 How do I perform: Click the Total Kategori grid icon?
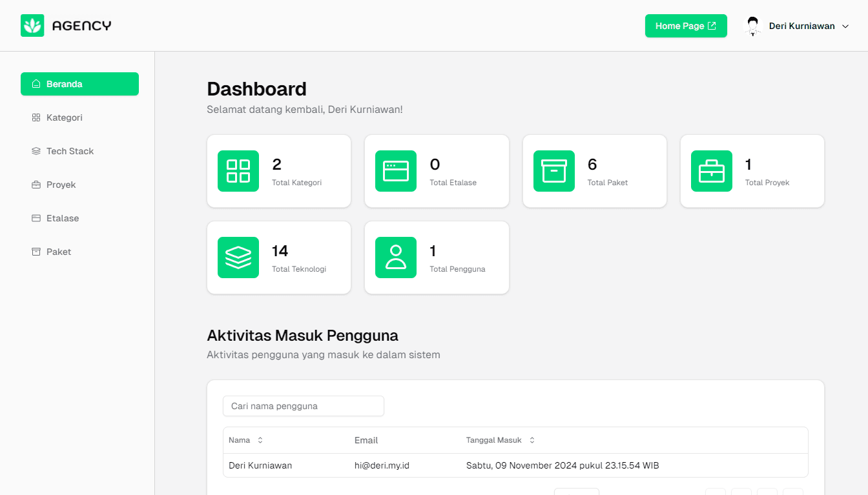[238, 171]
